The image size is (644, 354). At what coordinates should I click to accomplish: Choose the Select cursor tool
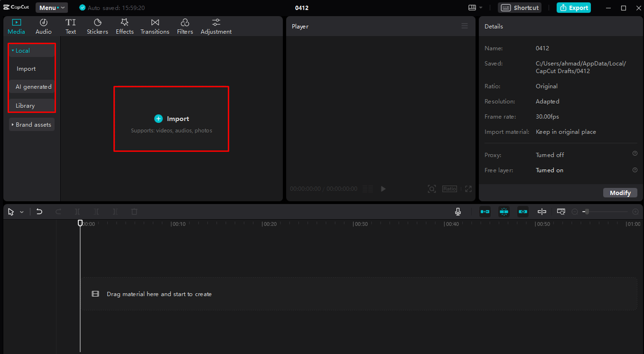(11, 212)
